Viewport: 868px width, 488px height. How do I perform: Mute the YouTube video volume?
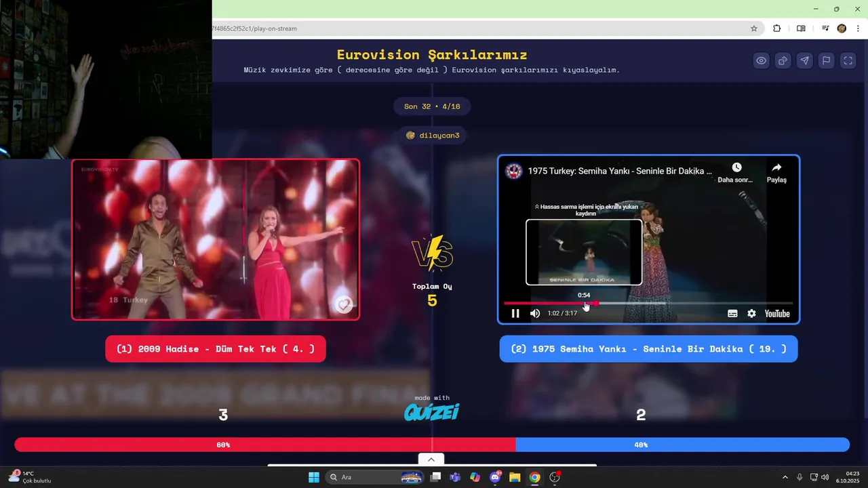pos(535,313)
